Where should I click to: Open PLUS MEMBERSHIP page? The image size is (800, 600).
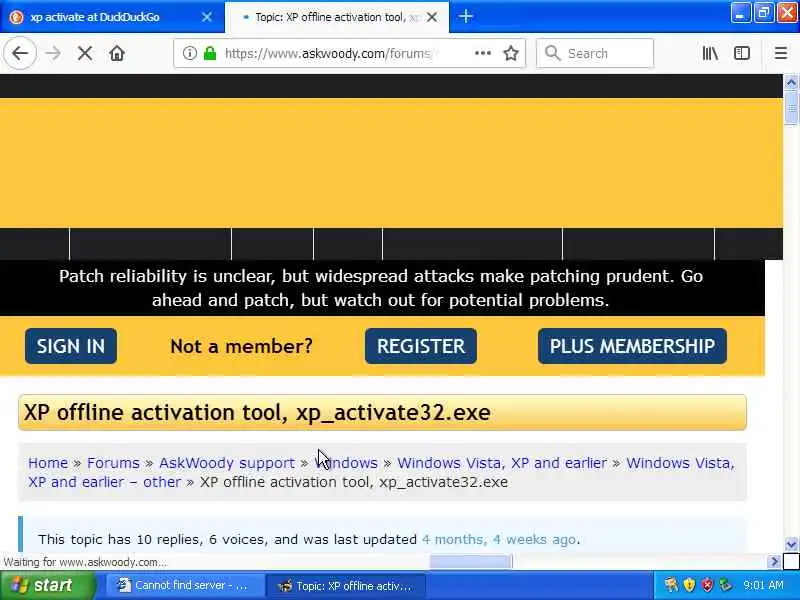pyautogui.click(x=632, y=346)
